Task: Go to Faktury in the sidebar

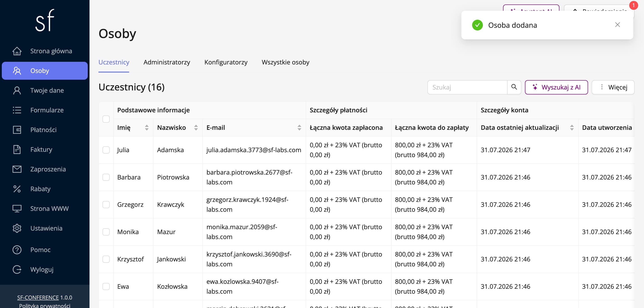Action: (45, 150)
